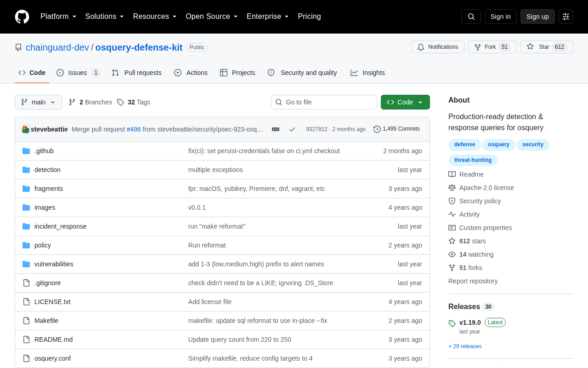Open the Pricing page

[309, 17]
